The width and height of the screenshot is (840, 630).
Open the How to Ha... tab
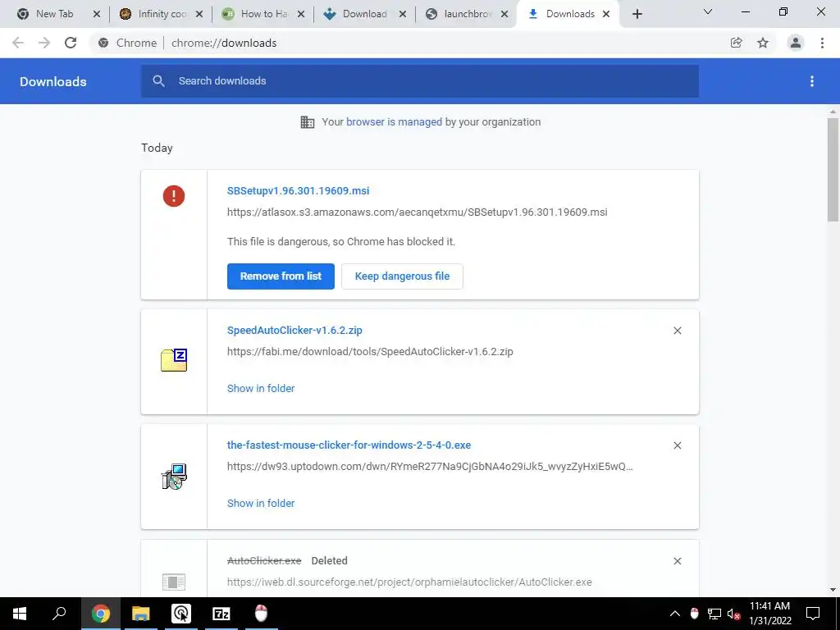coord(262,14)
